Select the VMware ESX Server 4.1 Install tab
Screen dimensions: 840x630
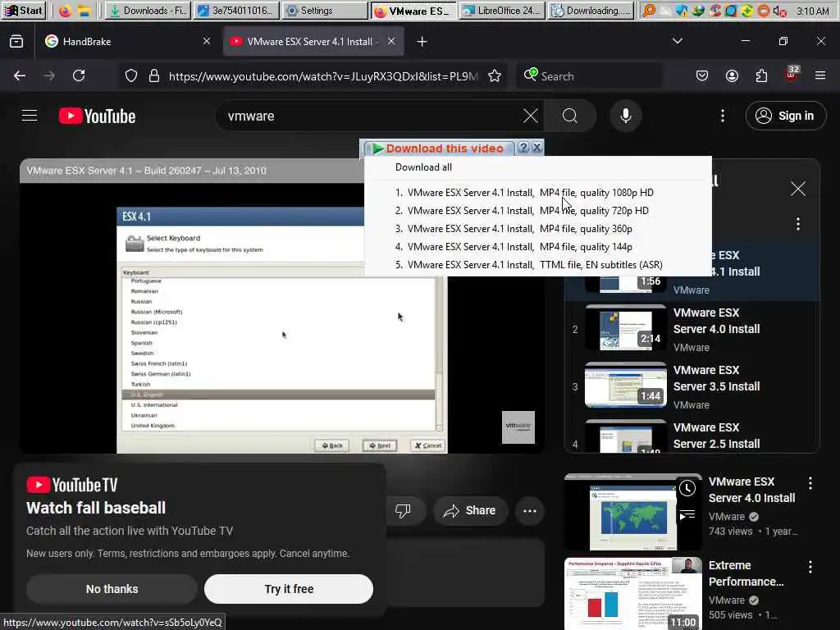(x=313, y=41)
